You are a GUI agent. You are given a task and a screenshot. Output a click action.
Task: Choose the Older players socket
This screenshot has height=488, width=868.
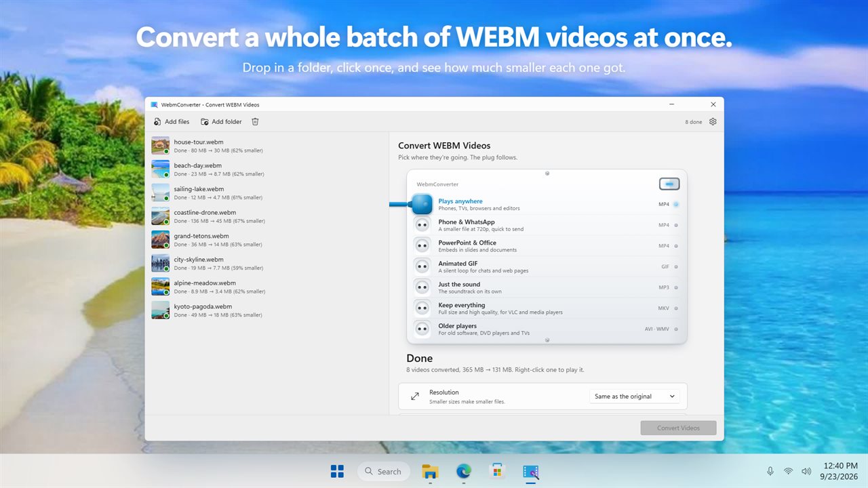[422, 329]
